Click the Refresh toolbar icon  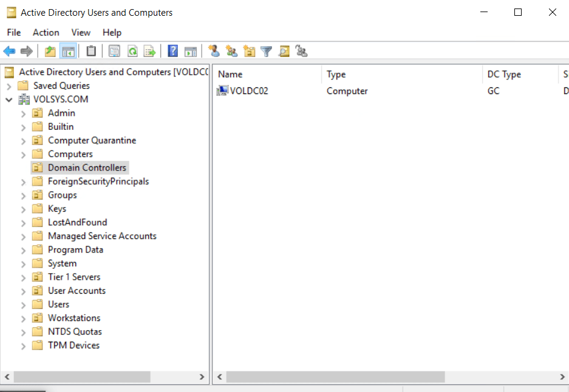point(132,52)
